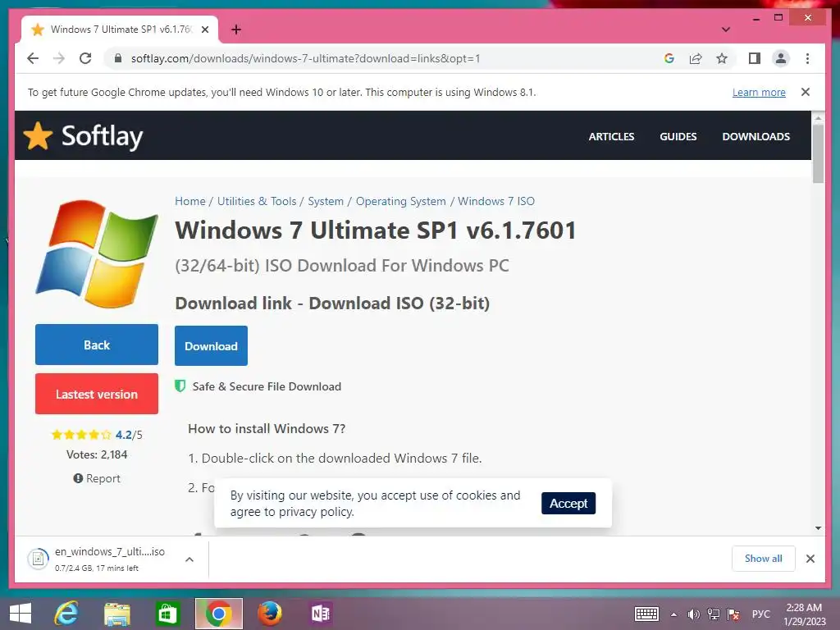Click Show all downloads
Image resolution: width=840 pixels, height=630 pixels.
[764, 558]
